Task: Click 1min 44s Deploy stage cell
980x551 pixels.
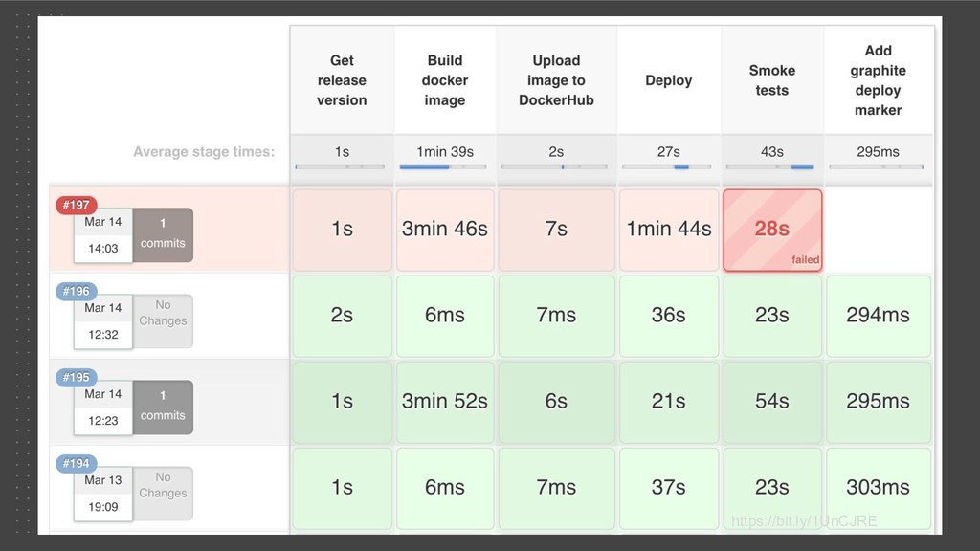Action: tap(669, 230)
